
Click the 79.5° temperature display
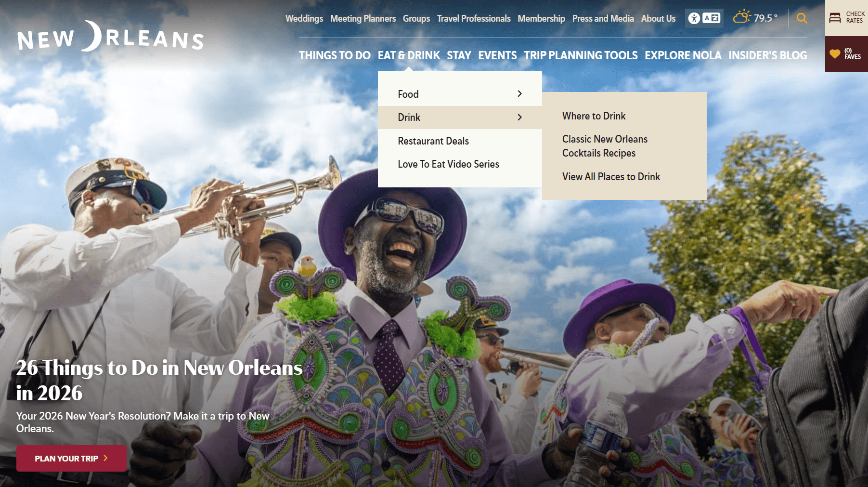coord(766,18)
